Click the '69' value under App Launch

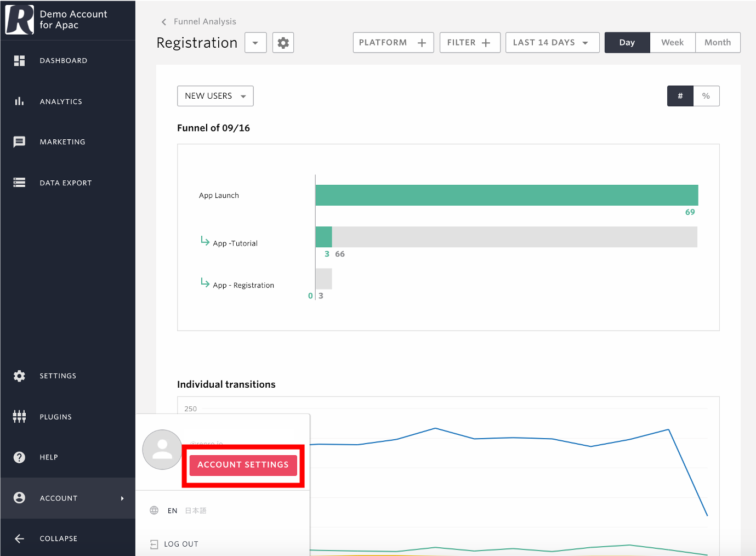pyautogui.click(x=690, y=212)
